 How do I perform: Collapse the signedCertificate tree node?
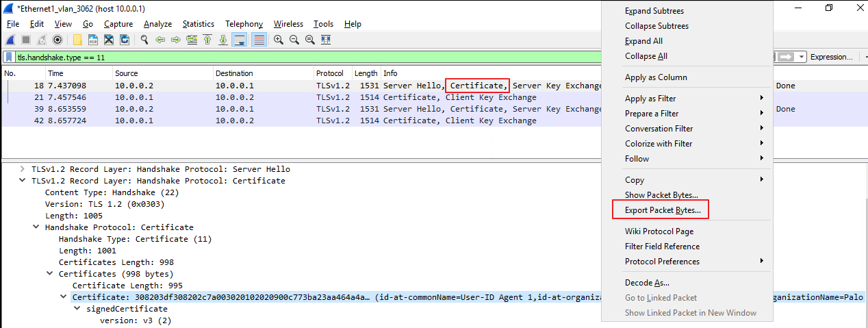pyautogui.click(x=77, y=309)
